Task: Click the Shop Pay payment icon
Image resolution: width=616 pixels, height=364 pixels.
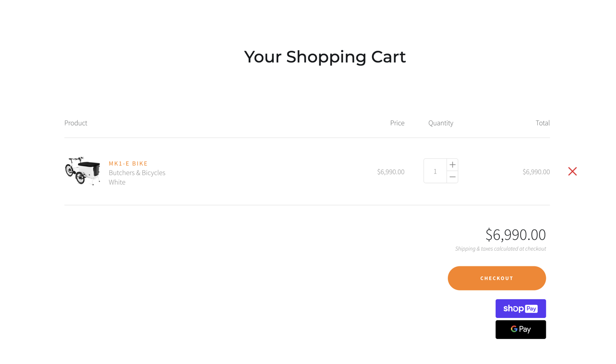Action: [520, 308]
